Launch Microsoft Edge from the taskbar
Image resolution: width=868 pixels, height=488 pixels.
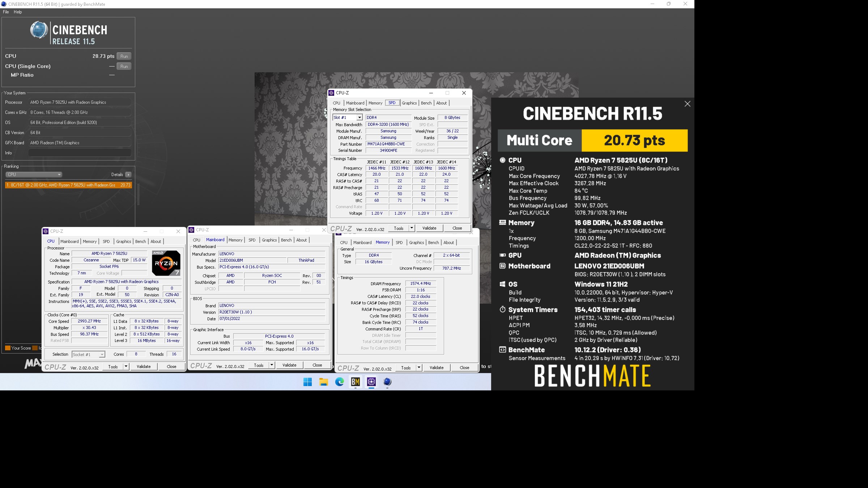point(339,382)
